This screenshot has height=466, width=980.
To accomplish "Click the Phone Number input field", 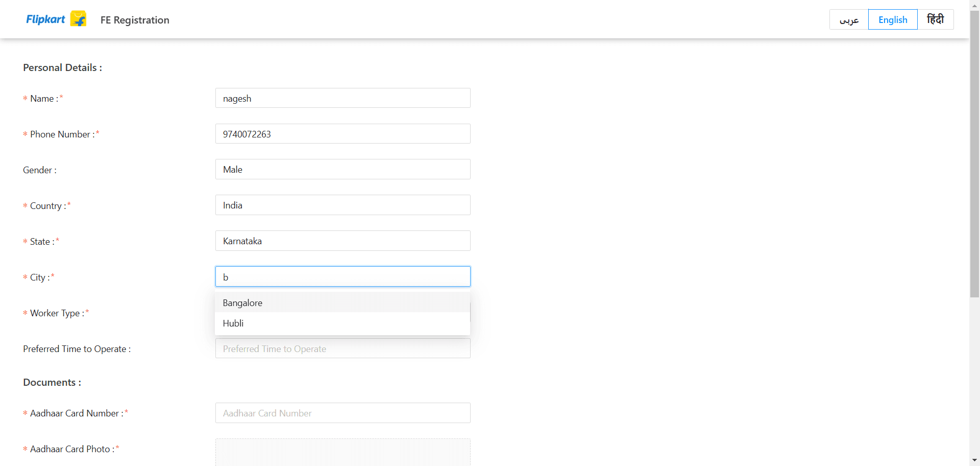I will (x=342, y=134).
